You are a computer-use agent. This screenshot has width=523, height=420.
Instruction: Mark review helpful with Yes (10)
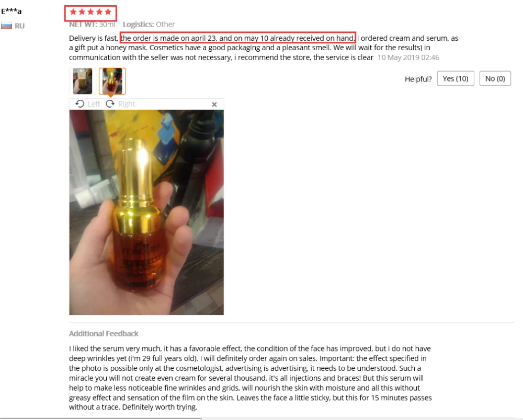456,78
